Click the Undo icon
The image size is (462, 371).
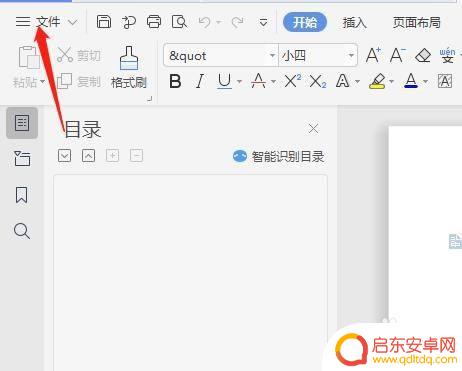205,23
